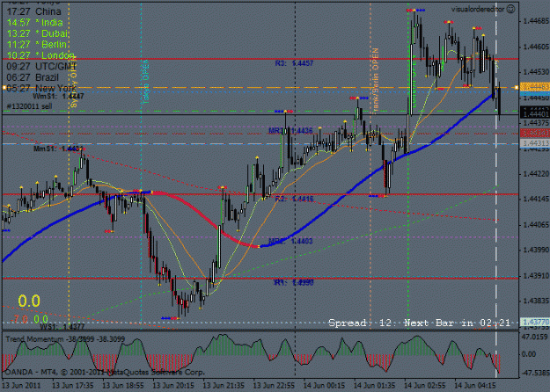The height and width of the screenshot is (392, 550).
Task: Click the small green 0.0 readout
Action: click(41, 319)
